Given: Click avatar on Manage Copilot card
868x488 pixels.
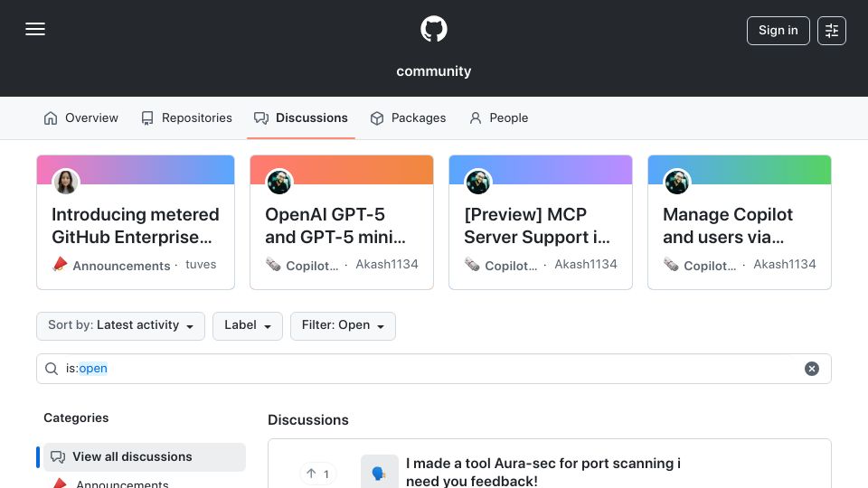Looking at the screenshot, I should click(676, 182).
